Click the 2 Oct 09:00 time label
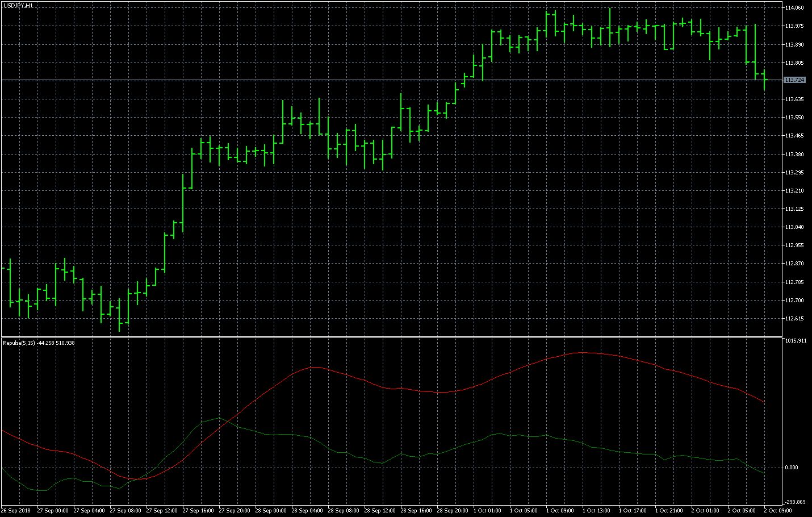 click(778, 511)
